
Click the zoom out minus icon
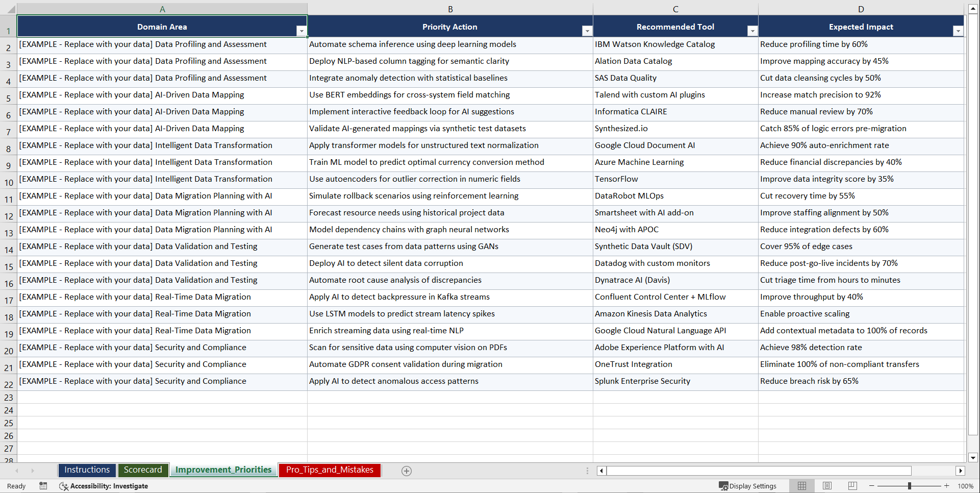871,486
